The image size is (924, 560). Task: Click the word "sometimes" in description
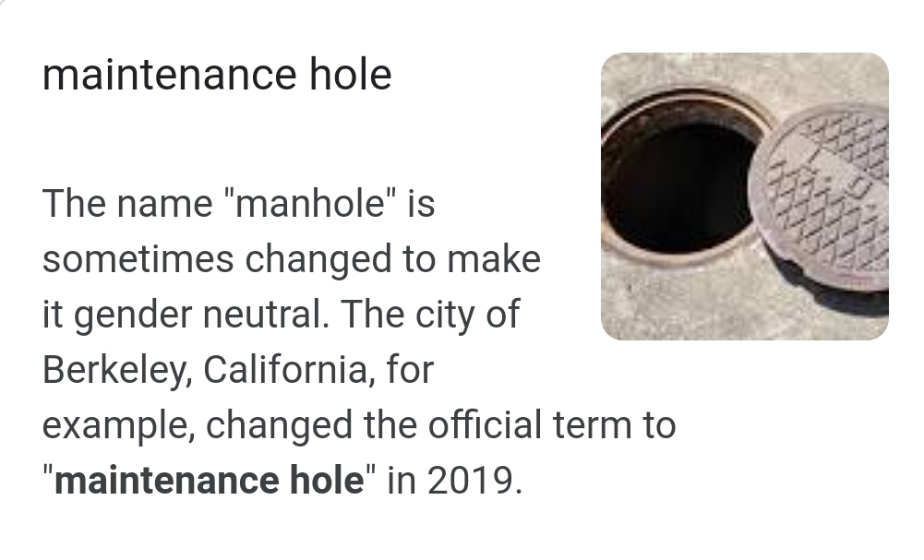137,259
